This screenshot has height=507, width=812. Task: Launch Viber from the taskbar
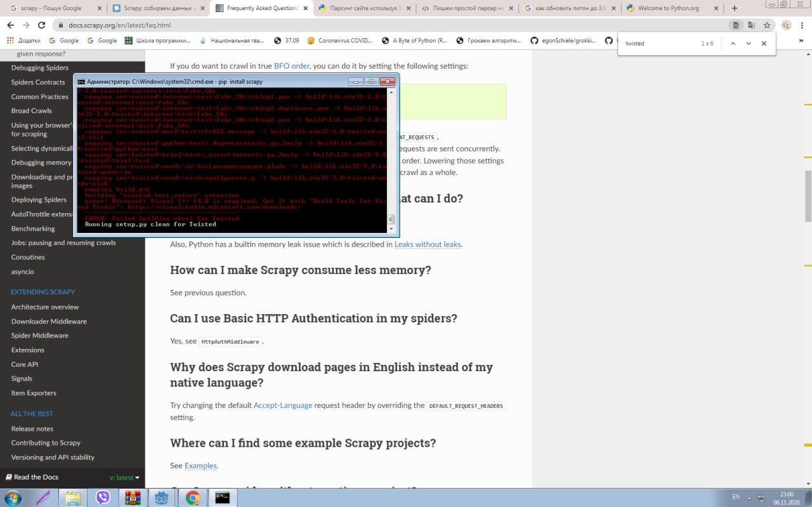pyautogui.click(x=103, y=497)
